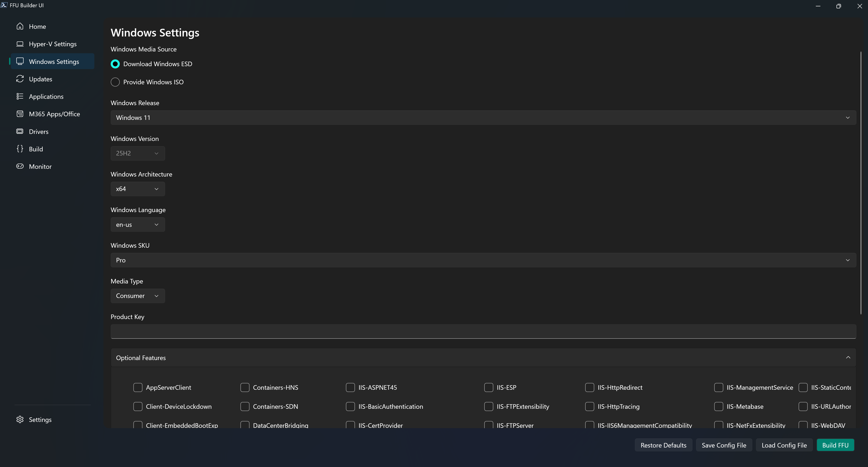Click the M365 Apps/Office calendar icon
The width and height of the screenshot is (868, 467).
[x=20, y=114]
